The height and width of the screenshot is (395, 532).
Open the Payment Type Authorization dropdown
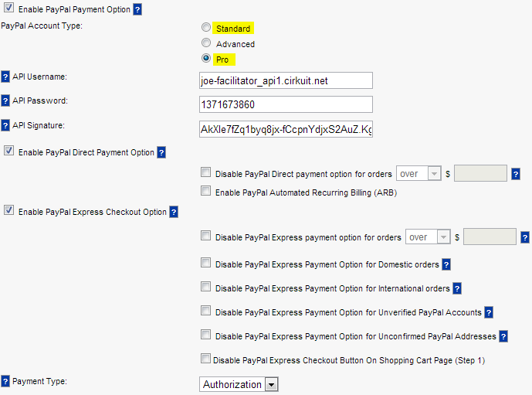pos(239,384)
